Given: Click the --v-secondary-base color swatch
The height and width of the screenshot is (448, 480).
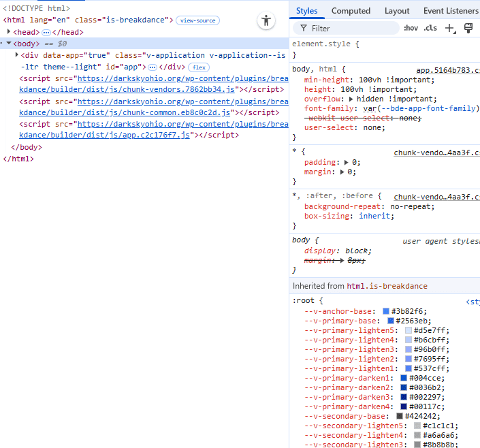Looking at the screenshot, I should click(400, 416).
